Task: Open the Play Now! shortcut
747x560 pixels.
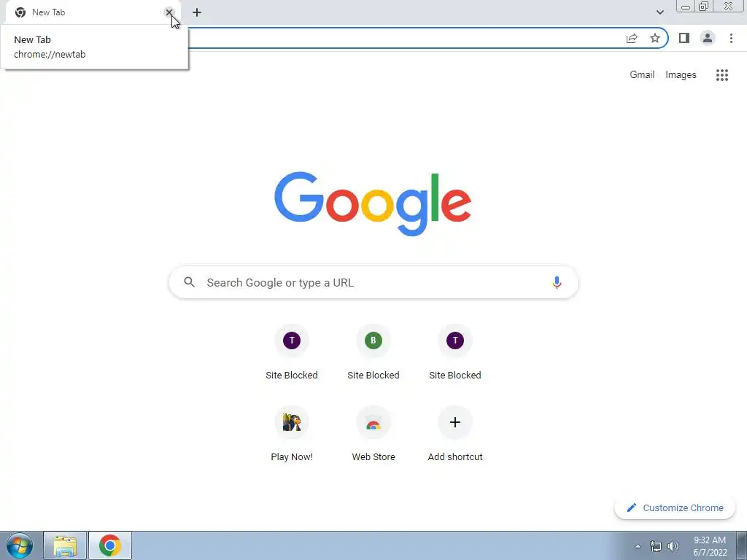Action: (x=292, y=435)
